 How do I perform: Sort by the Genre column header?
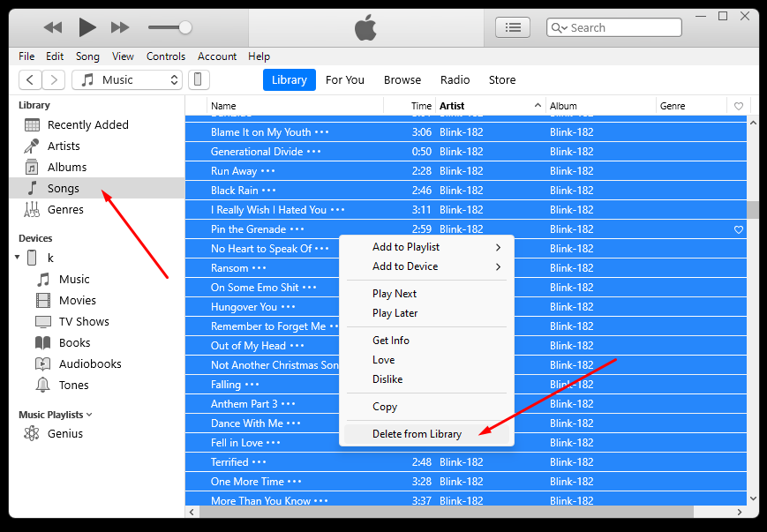pyautogui.click(x=692, y=106)
